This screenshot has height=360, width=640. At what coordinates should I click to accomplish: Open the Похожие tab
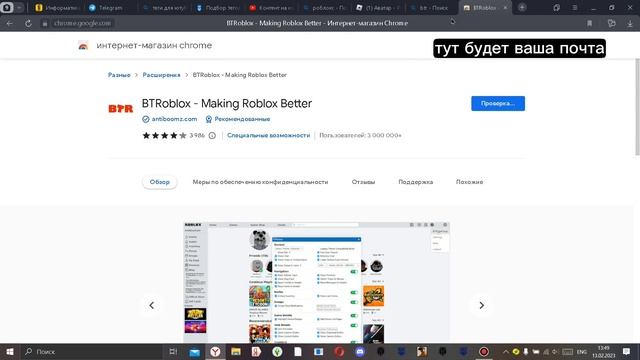pos(469,182)
